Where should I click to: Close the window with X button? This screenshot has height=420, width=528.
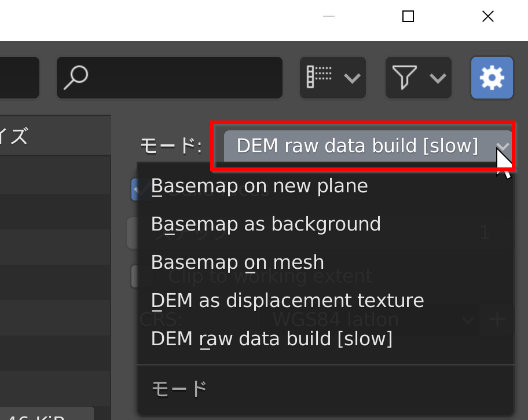(488, 16)
